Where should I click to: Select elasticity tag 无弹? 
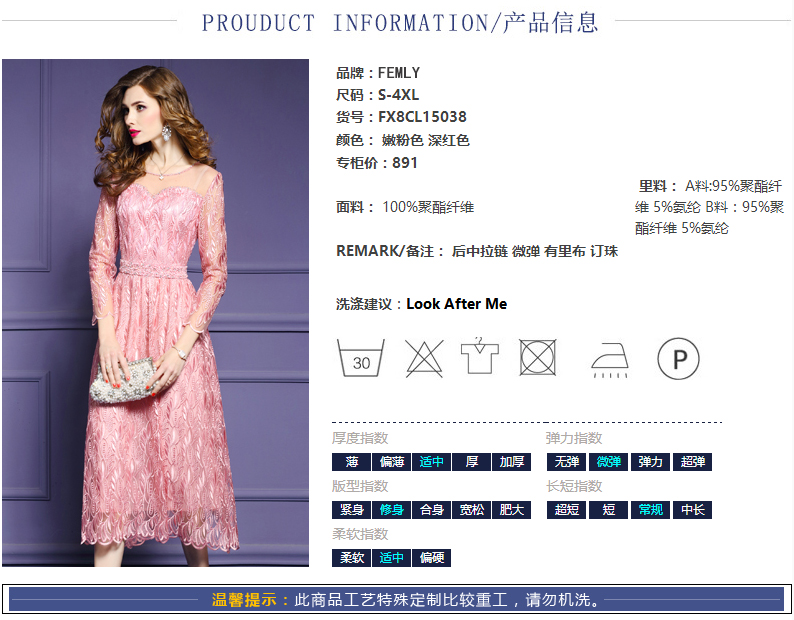tap(567, 462)
